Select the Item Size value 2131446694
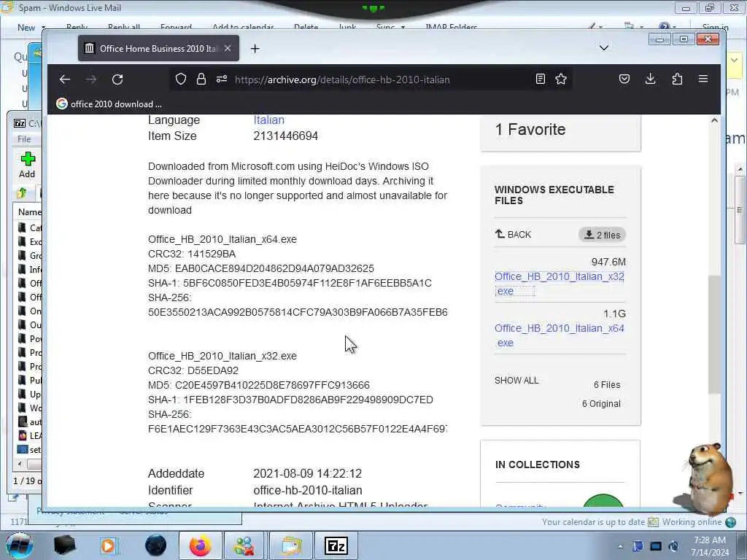Screen dimensions: 747x560 tap(285, 136)
